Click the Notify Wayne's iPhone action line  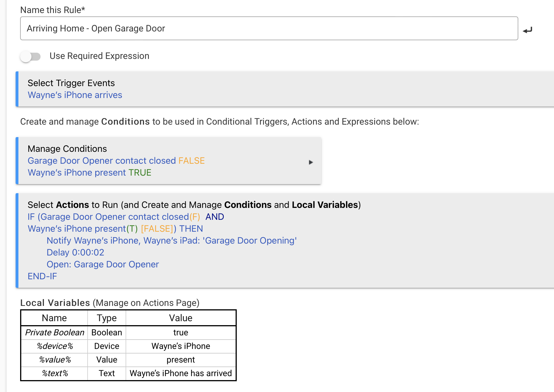click(172, 240)
